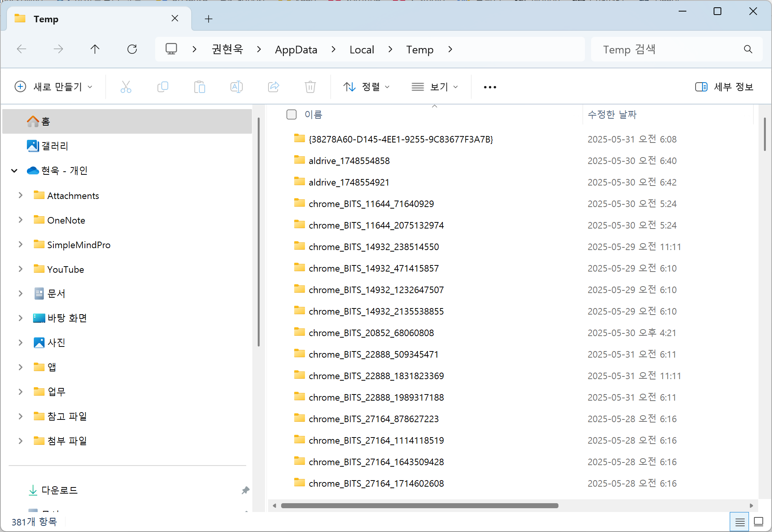Refresh the Temp folder view

click(132, 49)
